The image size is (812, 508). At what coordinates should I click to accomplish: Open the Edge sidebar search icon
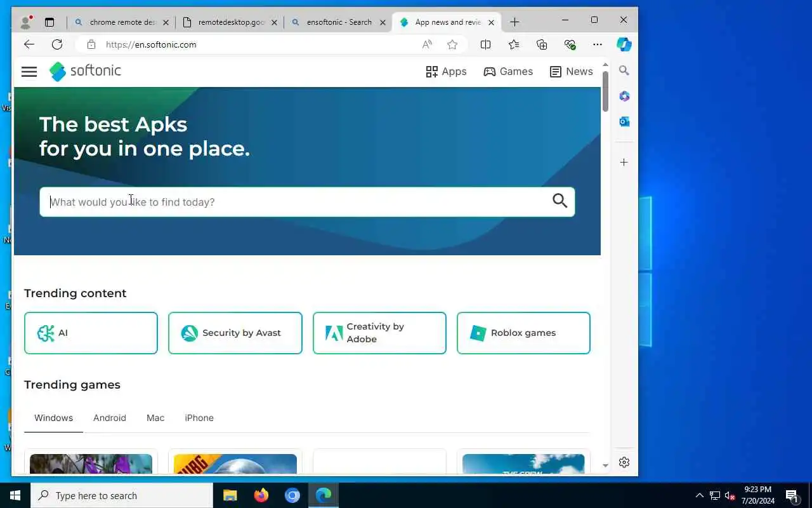tap(624, 70)
